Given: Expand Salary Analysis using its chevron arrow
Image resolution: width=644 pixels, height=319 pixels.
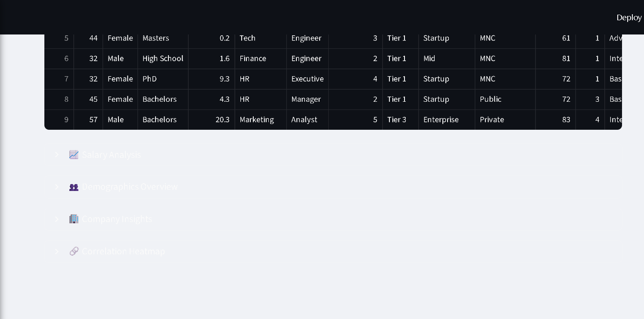Looking at the screenshot, I should 57,155.
